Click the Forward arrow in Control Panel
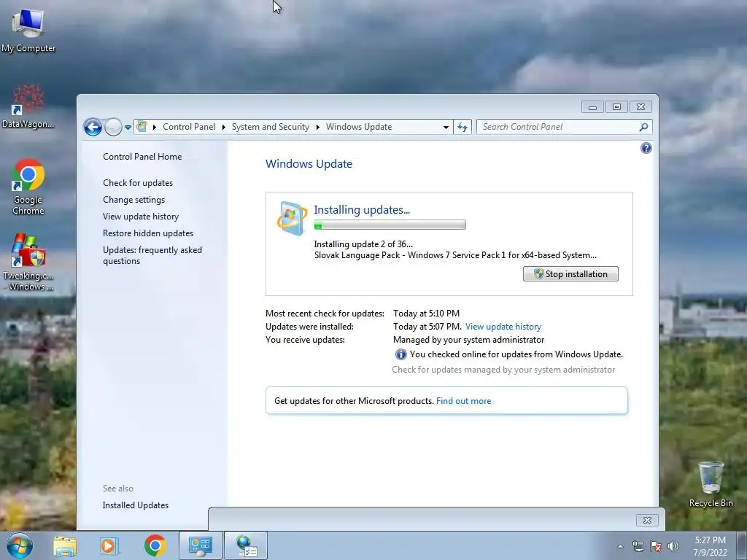The width and height of the screenshot is (747, 560). (x=113, y=127)
